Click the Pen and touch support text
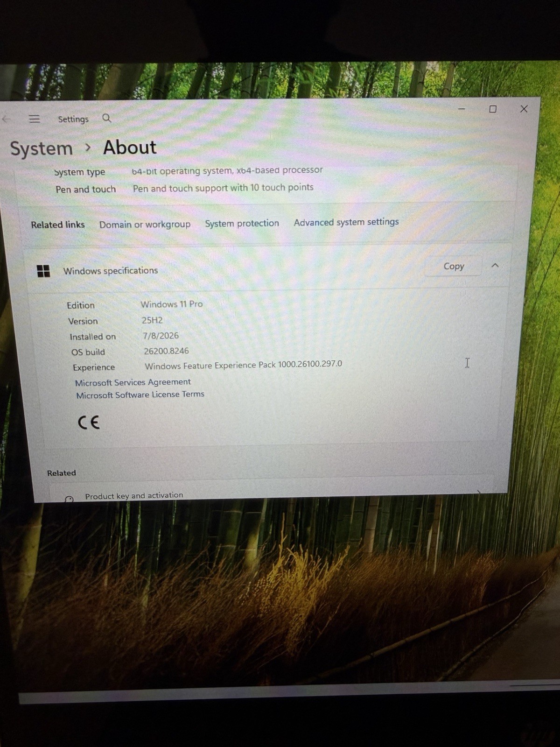Screen dimensions: 560x747 click(223, 188)
